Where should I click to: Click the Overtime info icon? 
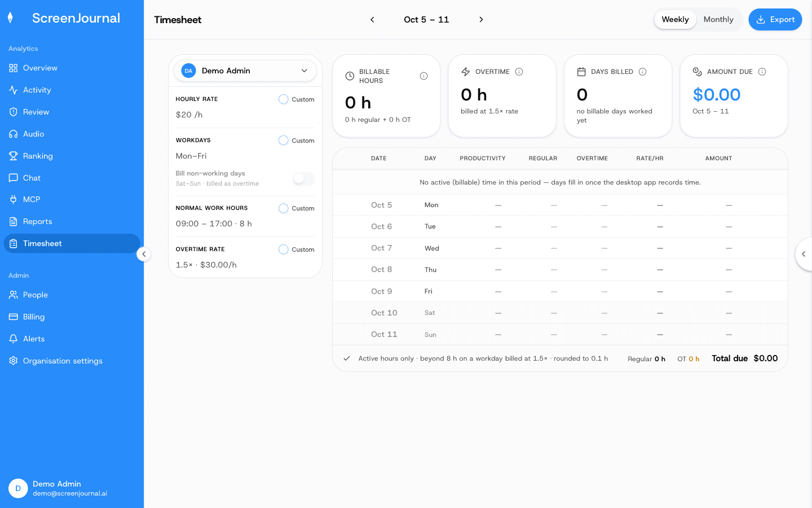(519, 72)
